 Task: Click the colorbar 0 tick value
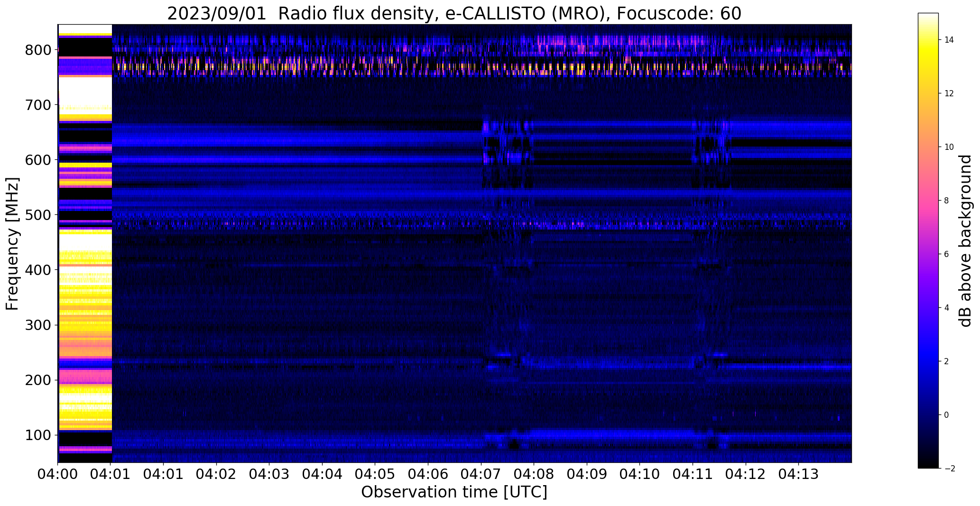[x=947, y=415]
